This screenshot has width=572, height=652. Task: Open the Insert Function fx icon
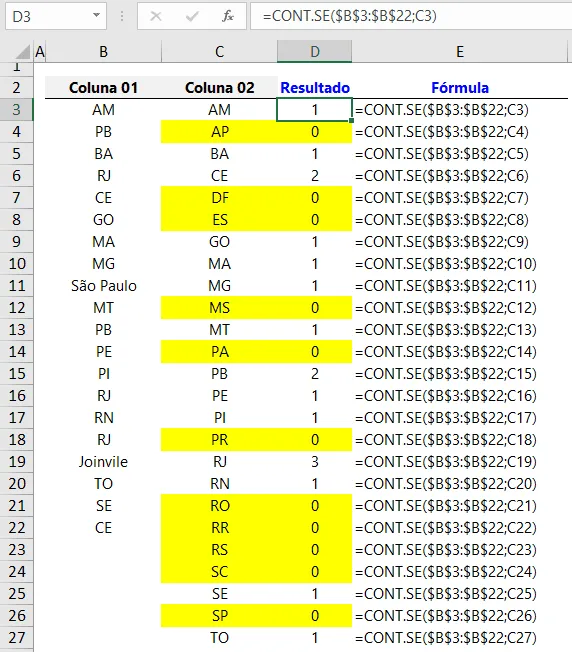click(228, 16)
